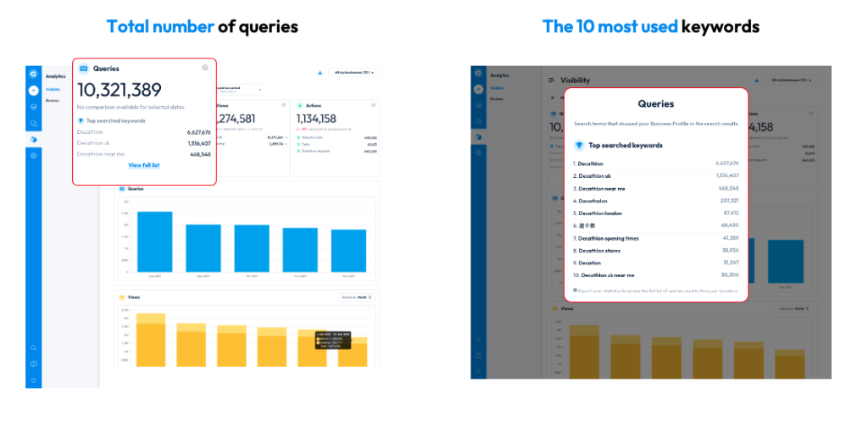Click the dimmed settings gear in the right screenshot's sidebar
Image resolution: width=868 pixels, height=427 pixels.
pyautogui.click(x=479, y=152)
